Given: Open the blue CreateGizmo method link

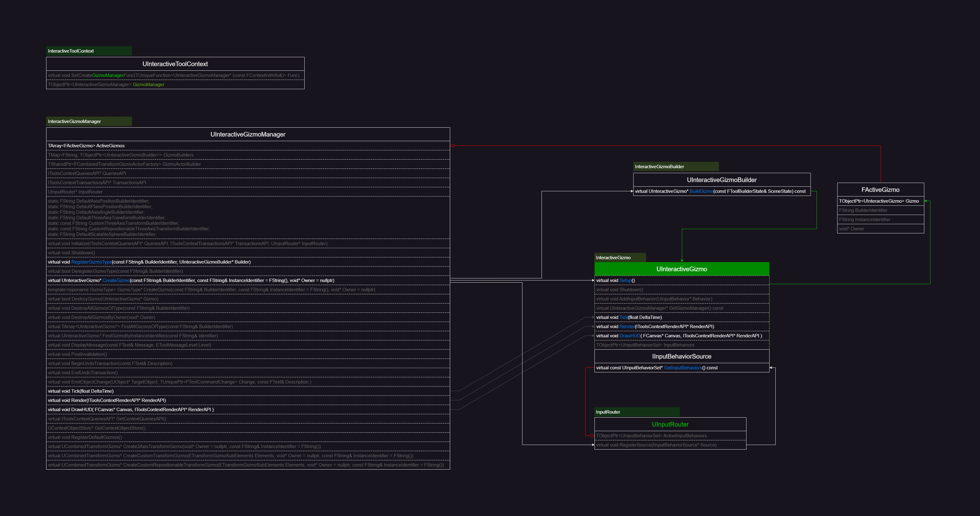Looking at the screenshot, I should click(x=116, y=280).
